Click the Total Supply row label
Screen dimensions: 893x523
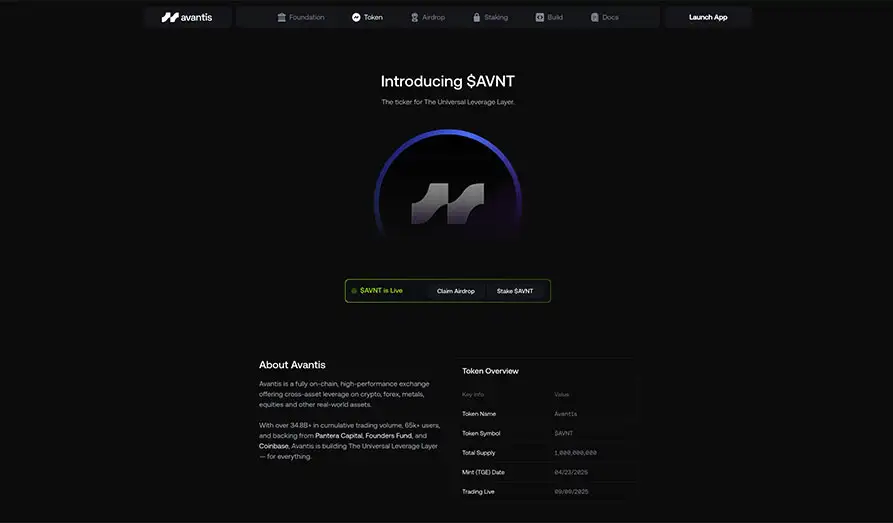click(478, 452)
